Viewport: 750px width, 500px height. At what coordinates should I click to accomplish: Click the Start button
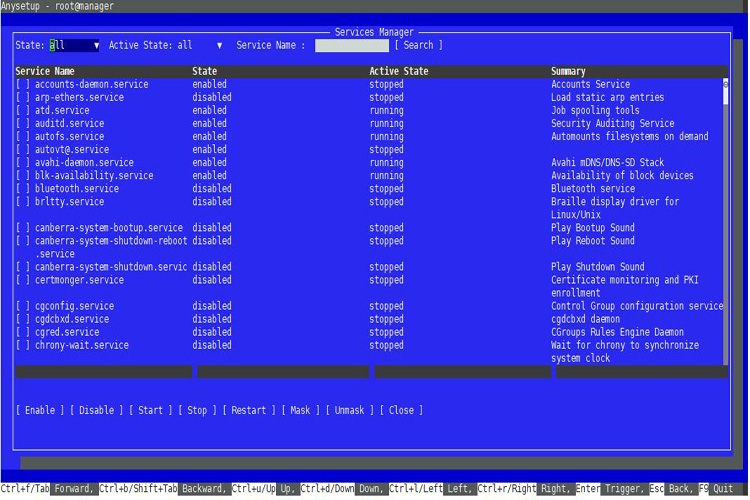click(x=150, y=410)
